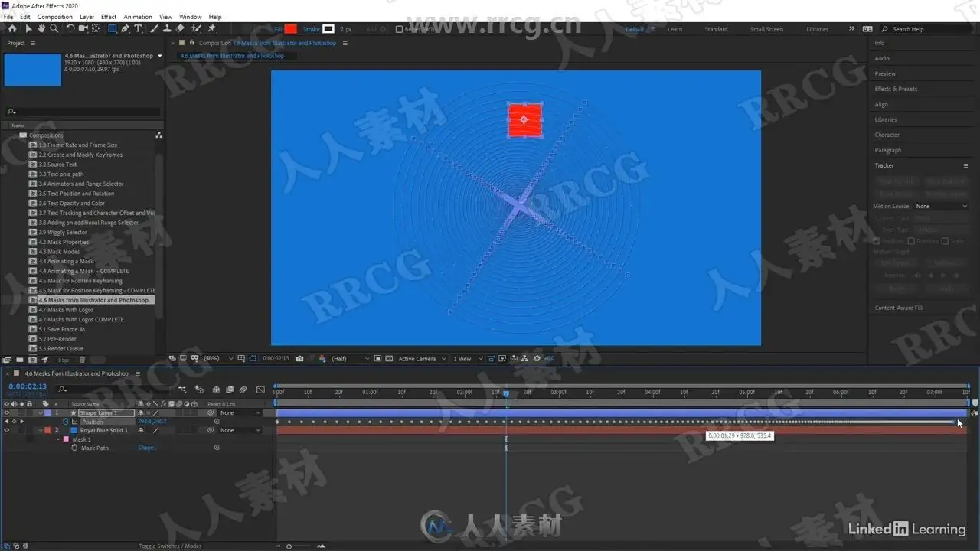Image resolution: width=980 pixels, height=551 pixels.
Task: Open the (Half) resolution dropdown
Action: click(350, 358)
